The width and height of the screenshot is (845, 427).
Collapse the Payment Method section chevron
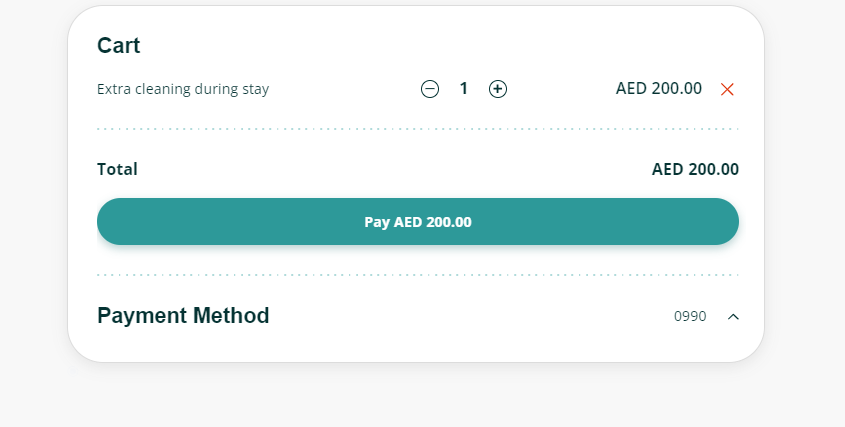point(733,316)
